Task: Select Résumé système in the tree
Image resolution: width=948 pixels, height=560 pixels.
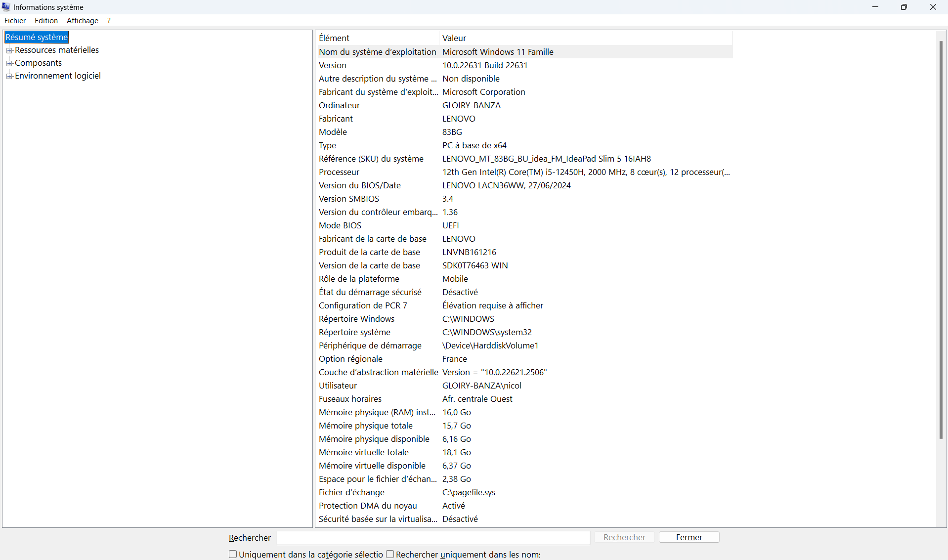Action: pyautogui.click(x=37, y=37)
